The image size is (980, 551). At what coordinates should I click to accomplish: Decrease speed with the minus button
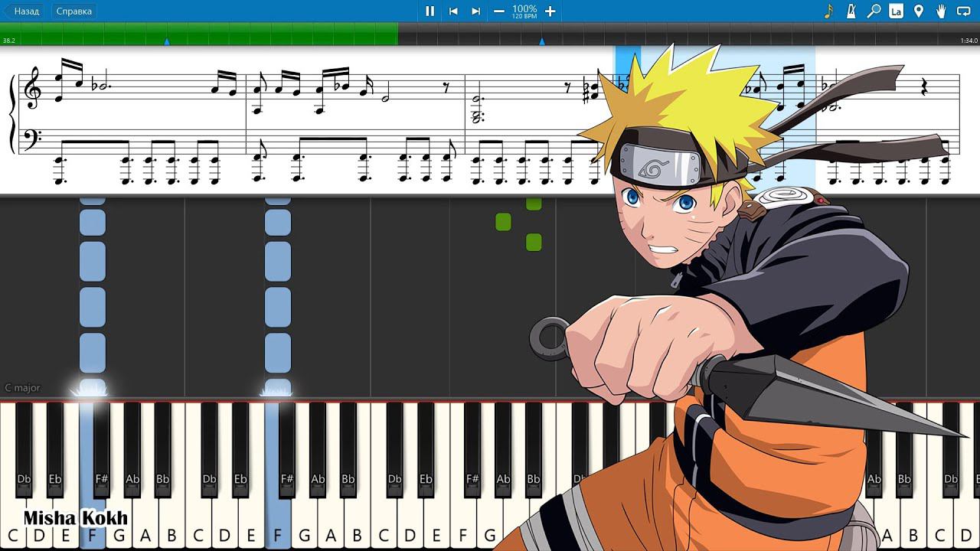click(499, 11)
